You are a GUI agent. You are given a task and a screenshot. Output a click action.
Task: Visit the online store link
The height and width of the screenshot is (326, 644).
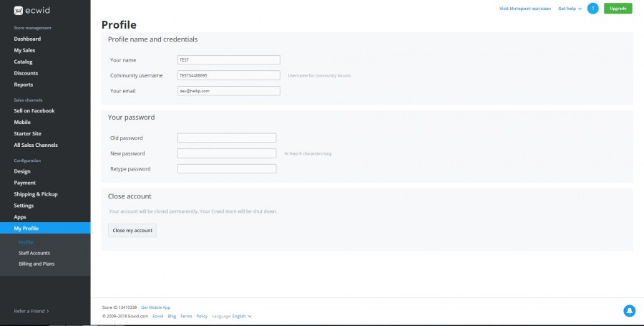click(525, 9)
